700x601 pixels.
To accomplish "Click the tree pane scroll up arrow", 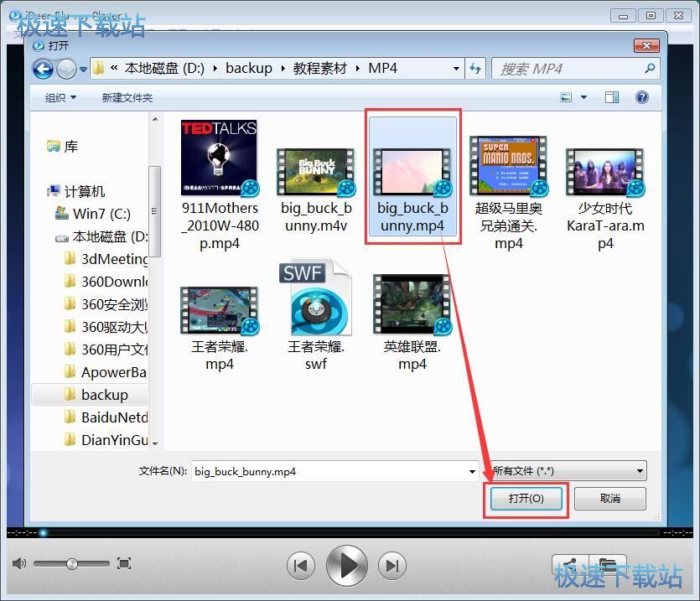I will [x=155, y=119].
